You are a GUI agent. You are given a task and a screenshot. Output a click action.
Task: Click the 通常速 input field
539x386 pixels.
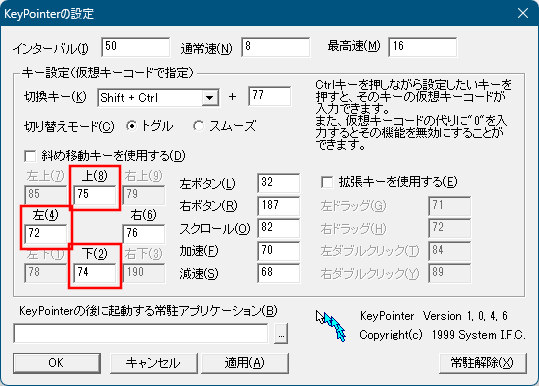click(276, 47)
